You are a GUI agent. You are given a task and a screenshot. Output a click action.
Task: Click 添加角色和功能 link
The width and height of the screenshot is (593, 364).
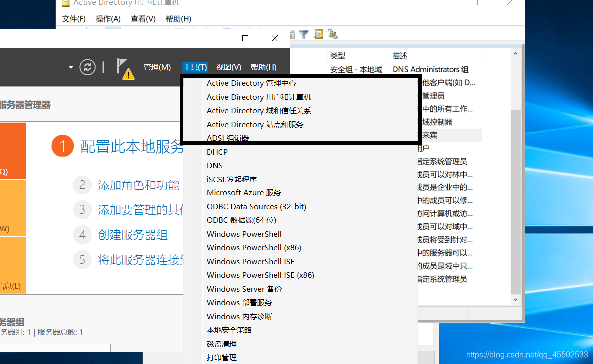pyautogui.click(x=139, y=185)
